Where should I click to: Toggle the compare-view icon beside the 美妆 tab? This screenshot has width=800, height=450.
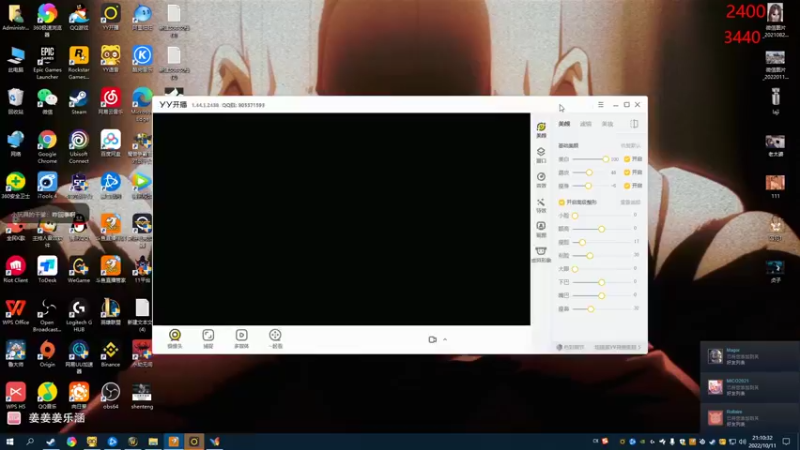[634, 124]
